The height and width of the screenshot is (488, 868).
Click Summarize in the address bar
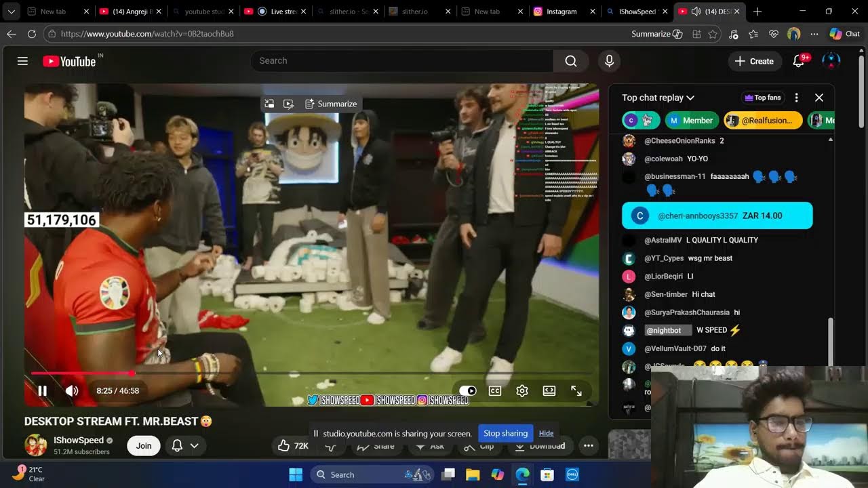point(656,34)
